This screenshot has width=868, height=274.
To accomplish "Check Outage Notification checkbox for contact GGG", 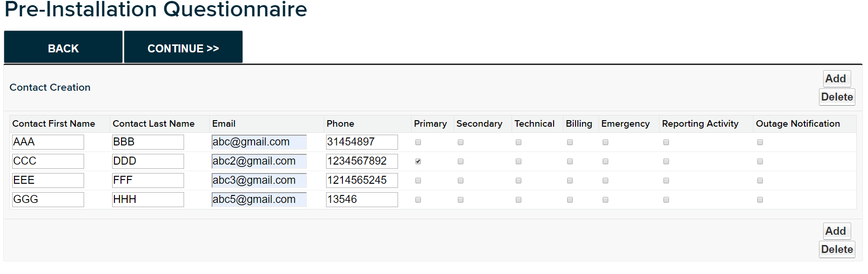I will point(760,200).
